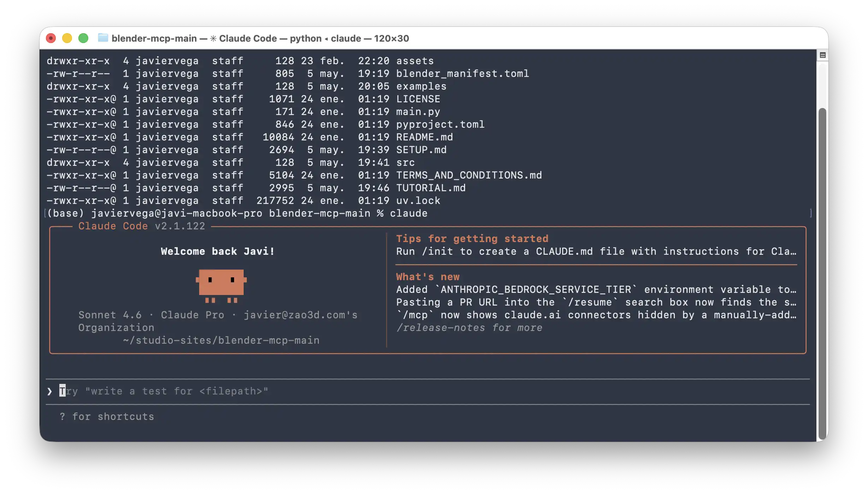Click the 'Claude Code v2.1.122' header
Viewport: 868px width, 494px height.
tap(142, 226)
